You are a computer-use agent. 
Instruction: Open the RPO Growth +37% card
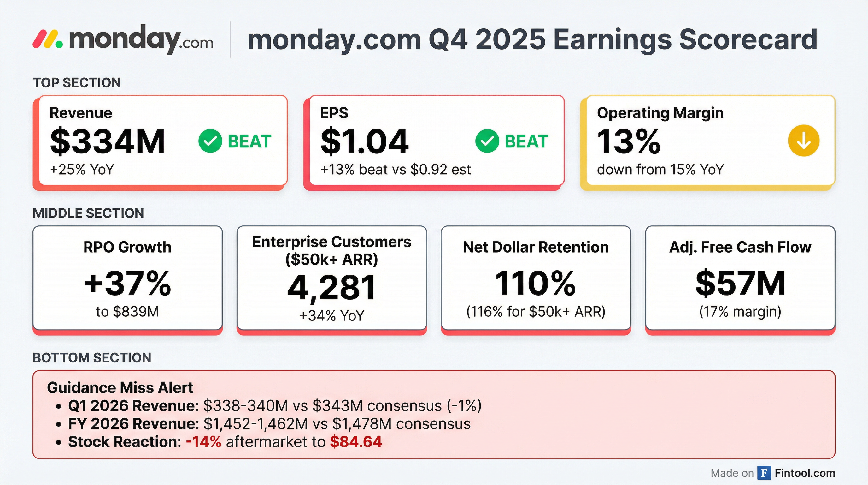pyautogui.click(x=127, y=278)
